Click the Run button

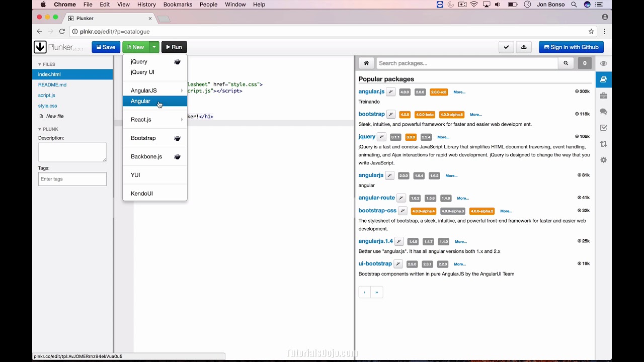point(174,47)
